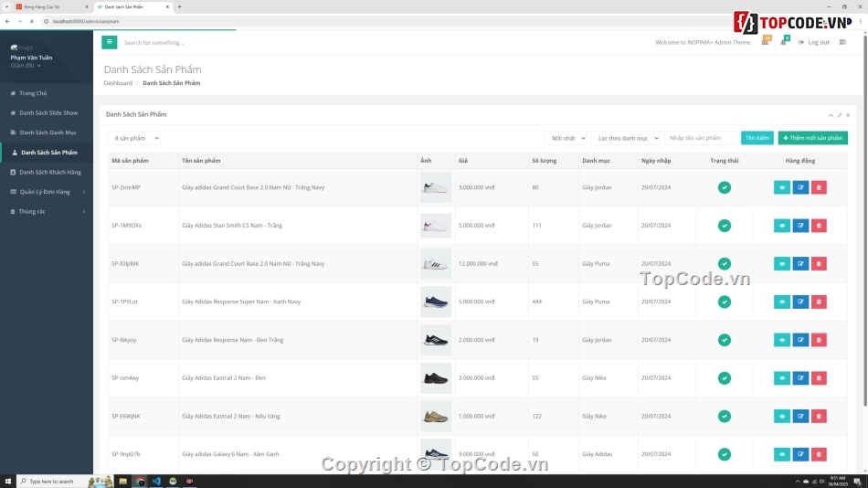Edit product SP-1PYLot

click(x=800, y=302)
